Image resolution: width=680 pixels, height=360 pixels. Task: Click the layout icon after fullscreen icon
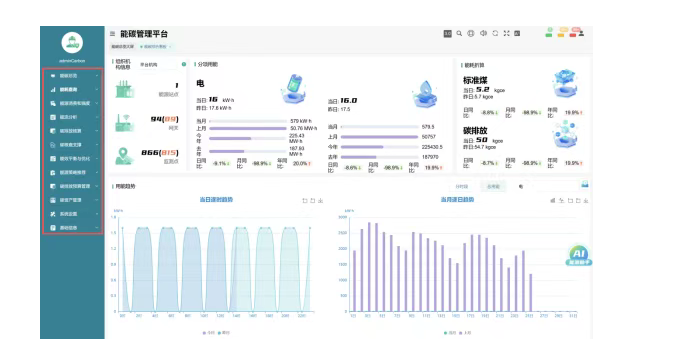[517, 33]
